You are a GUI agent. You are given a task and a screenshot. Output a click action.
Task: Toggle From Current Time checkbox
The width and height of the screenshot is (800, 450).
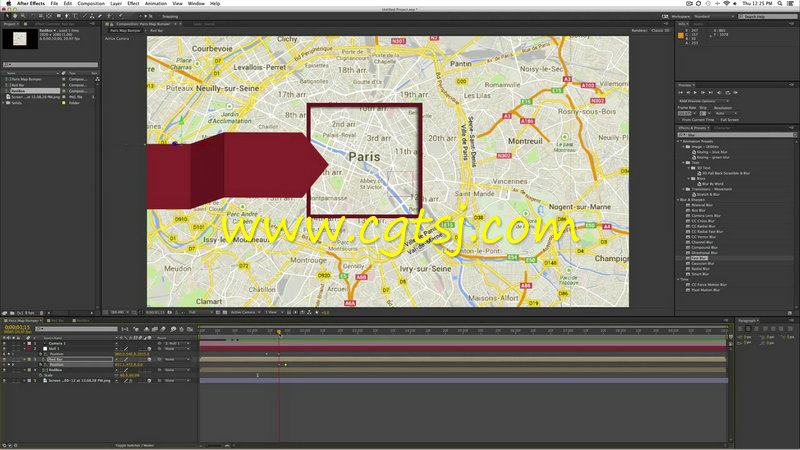point(679,120)
